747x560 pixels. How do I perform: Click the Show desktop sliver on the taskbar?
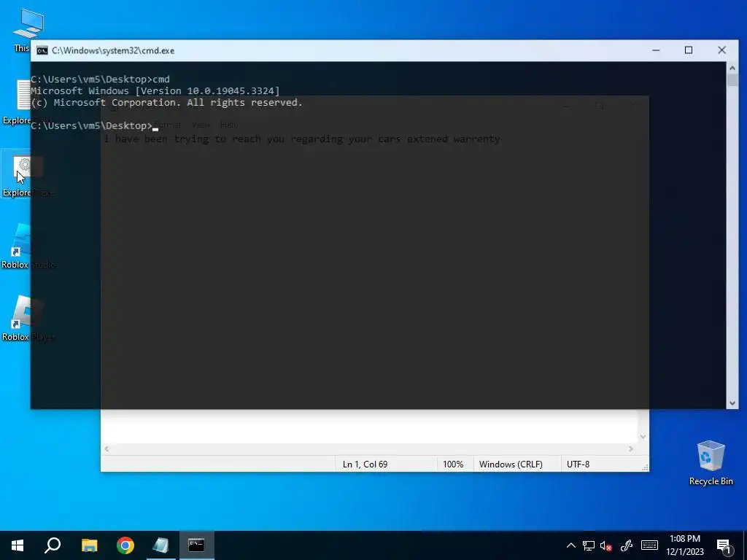pyautogui.click(x=745, y=545)
